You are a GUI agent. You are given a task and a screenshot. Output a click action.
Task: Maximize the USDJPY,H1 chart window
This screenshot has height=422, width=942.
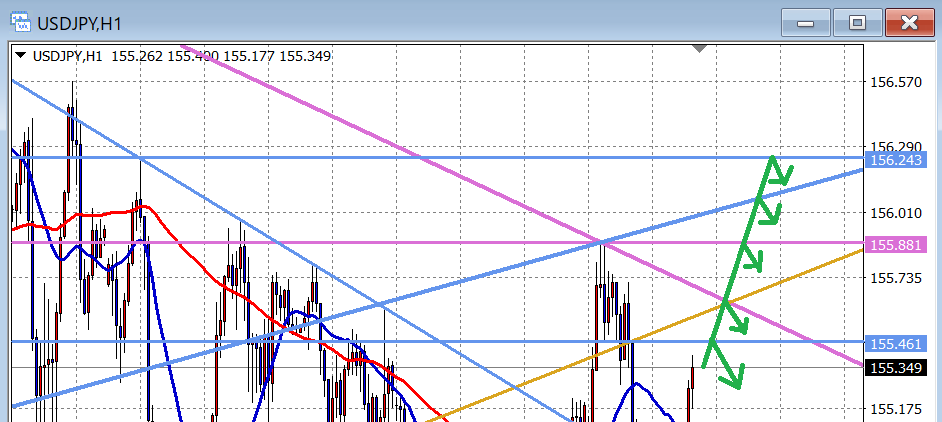(x=857, y=22)
